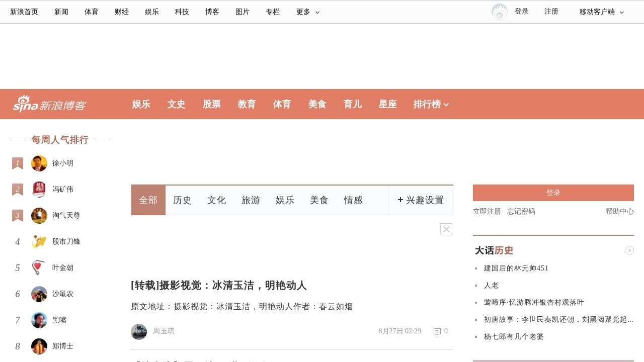Switch to the 娱乐 feed tab

pos(285,200)
